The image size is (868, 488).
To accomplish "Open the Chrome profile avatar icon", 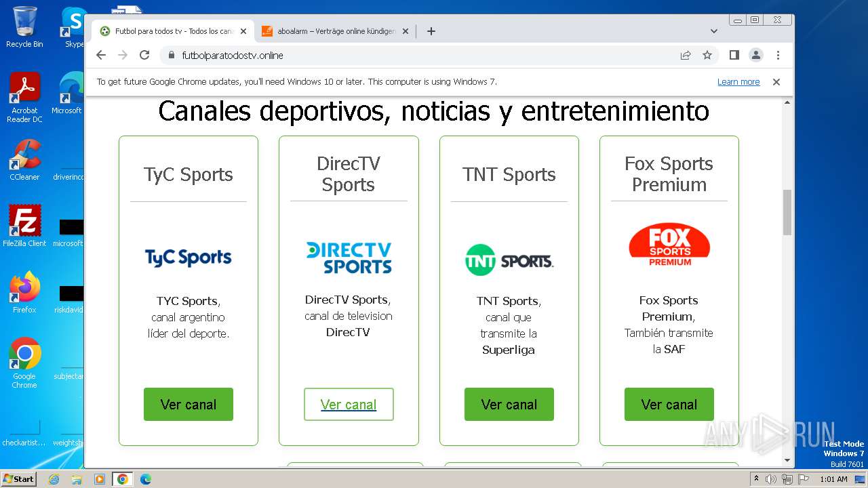I will click(x=756, y=55).
